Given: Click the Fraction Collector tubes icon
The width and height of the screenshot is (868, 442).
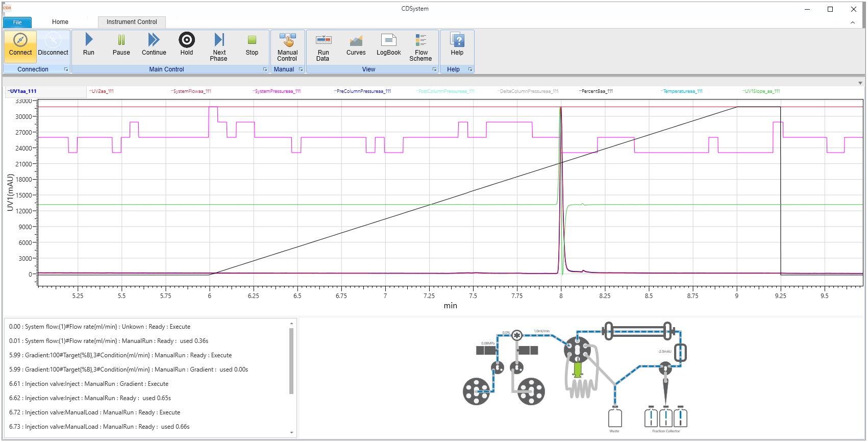Looking at the screenshot, I should 666,417.
